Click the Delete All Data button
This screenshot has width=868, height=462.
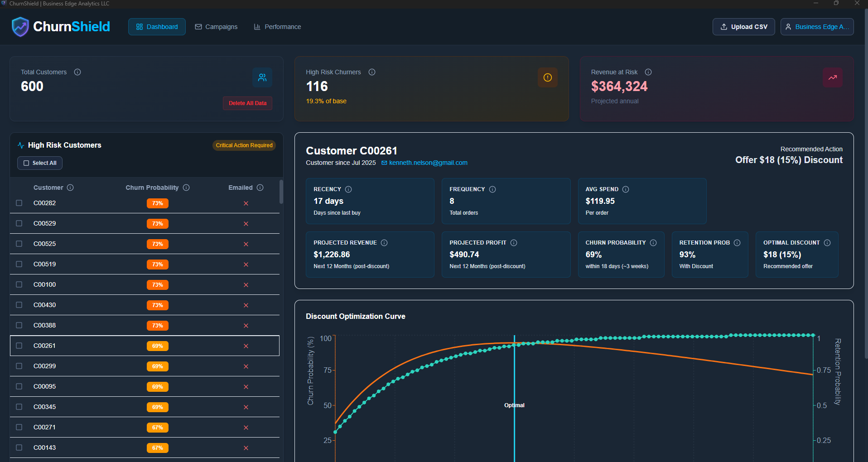click(247, 103)
